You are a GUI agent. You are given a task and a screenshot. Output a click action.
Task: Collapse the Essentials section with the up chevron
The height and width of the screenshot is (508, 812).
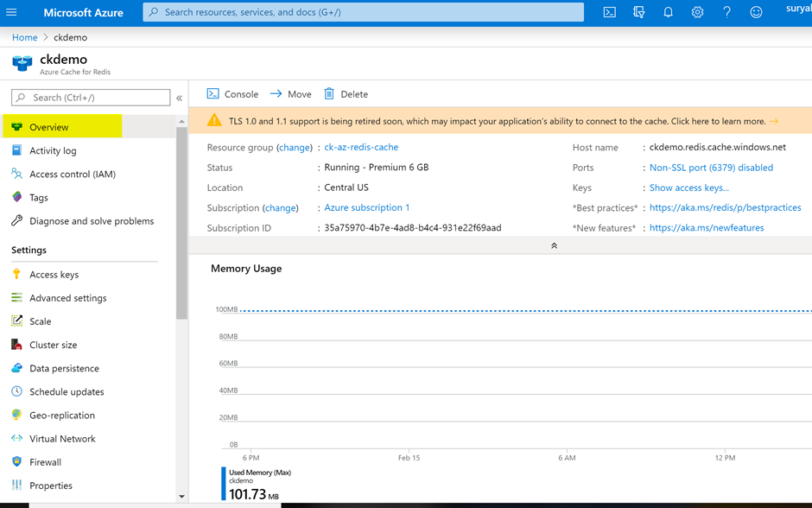tap(554, 245)
